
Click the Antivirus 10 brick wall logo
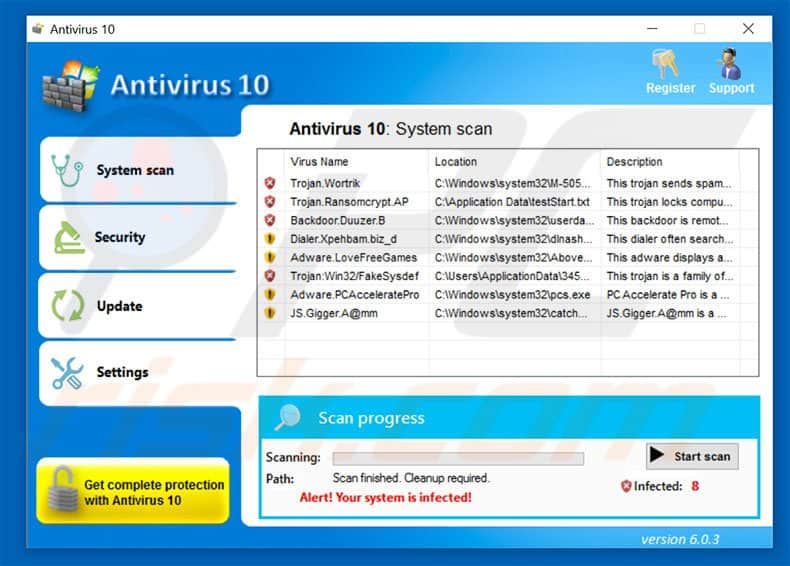70,86
